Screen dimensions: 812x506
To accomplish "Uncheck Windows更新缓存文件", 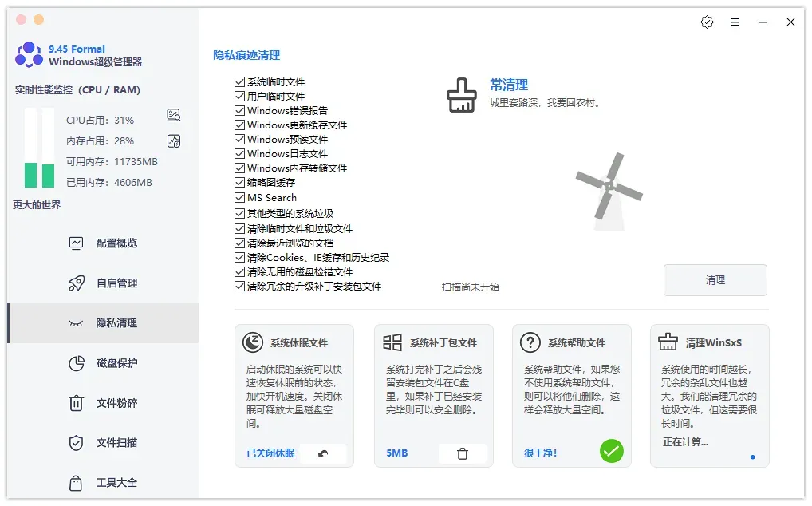I will point(239,125).
